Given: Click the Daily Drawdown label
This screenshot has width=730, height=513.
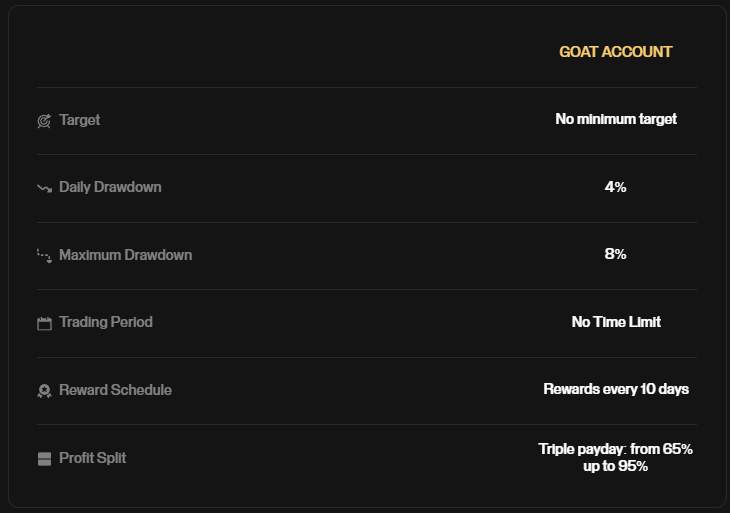Looking at the screenshot, I should (x=110, y=187).
